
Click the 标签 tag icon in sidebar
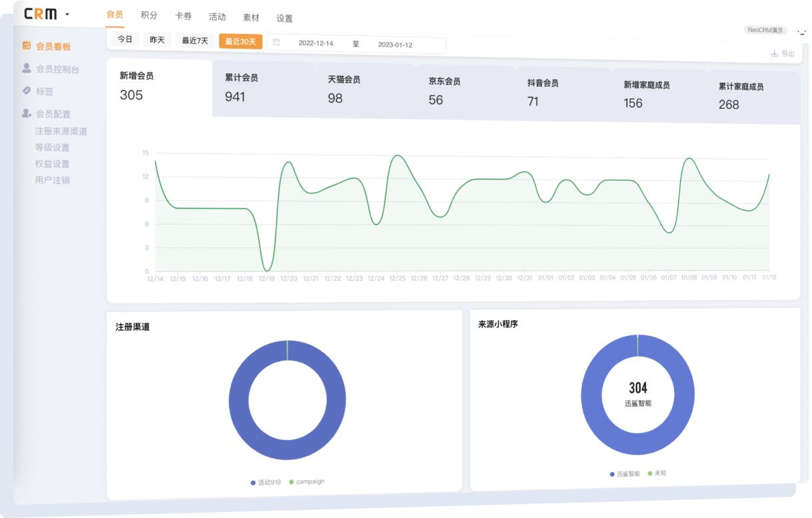click(27, 91)
